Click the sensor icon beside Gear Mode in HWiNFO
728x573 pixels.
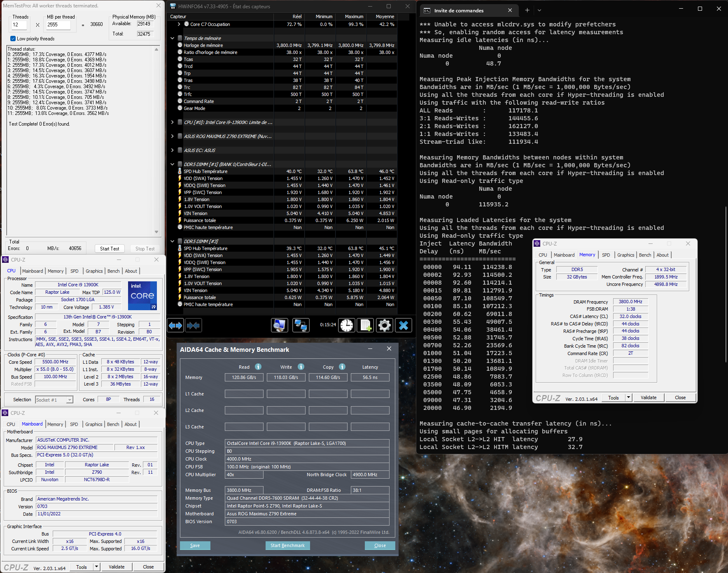(180, 108)
